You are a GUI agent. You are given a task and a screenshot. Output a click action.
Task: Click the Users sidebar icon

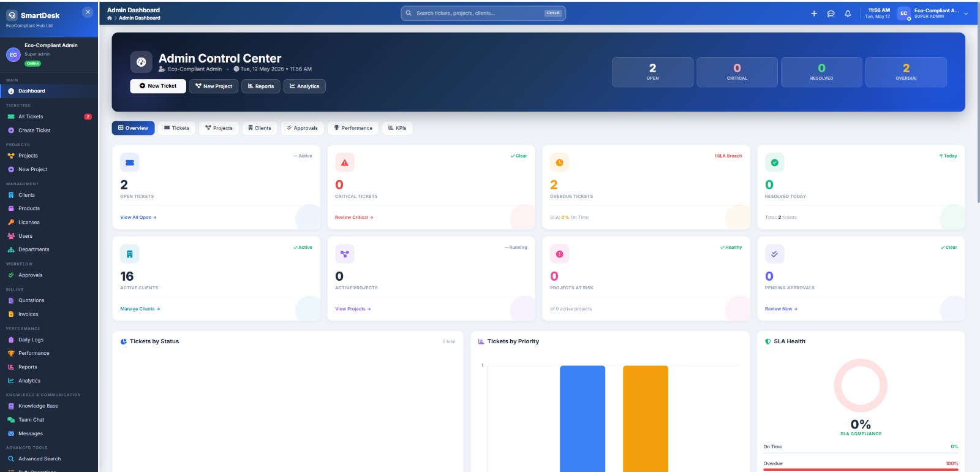click(x=11, y=236)
